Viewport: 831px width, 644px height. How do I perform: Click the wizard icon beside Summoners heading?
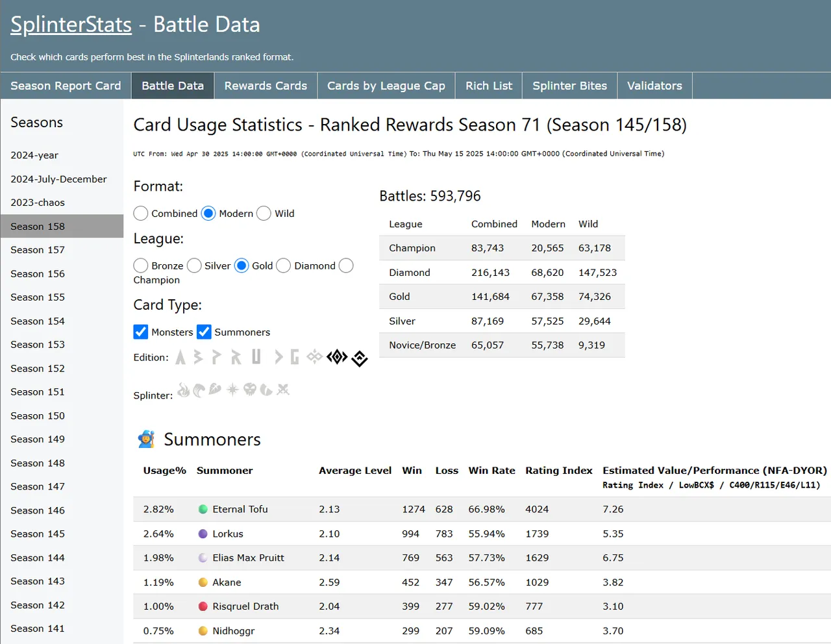tap(147, 440)
